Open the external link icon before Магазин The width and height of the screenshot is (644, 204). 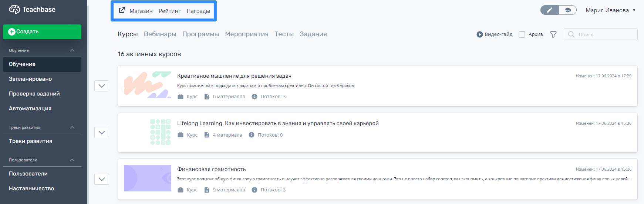(122, 10)
